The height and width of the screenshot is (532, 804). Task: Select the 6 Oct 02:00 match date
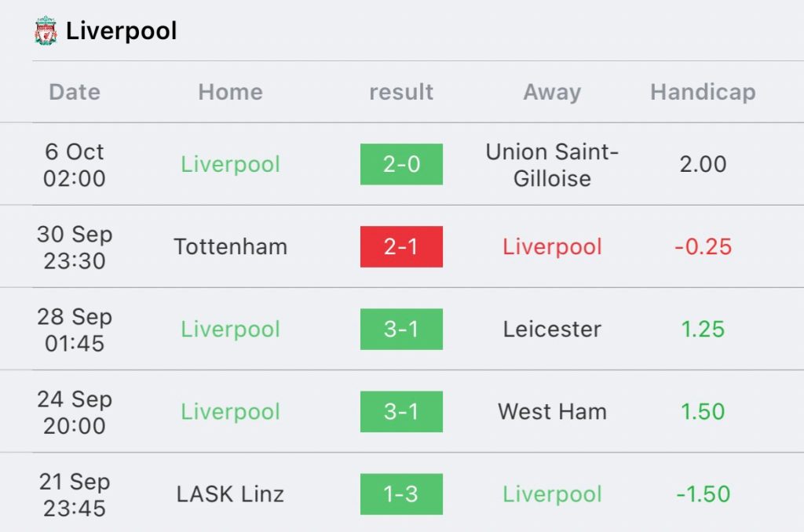[x=75, y=165]
